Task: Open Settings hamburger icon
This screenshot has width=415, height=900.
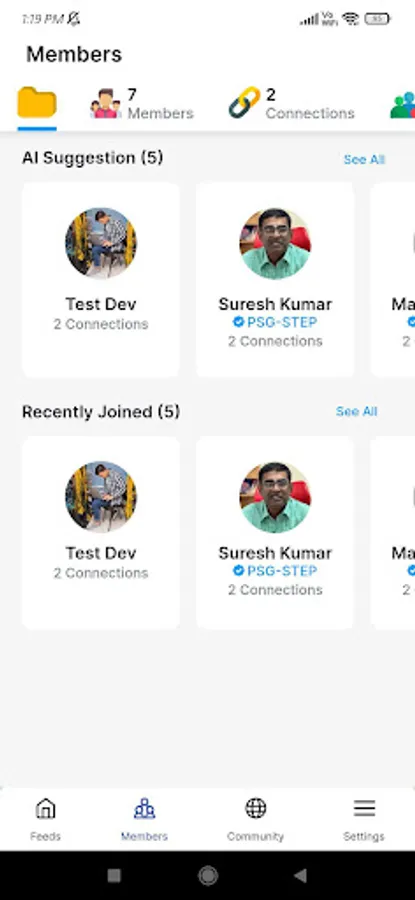Action: point(364,808)
